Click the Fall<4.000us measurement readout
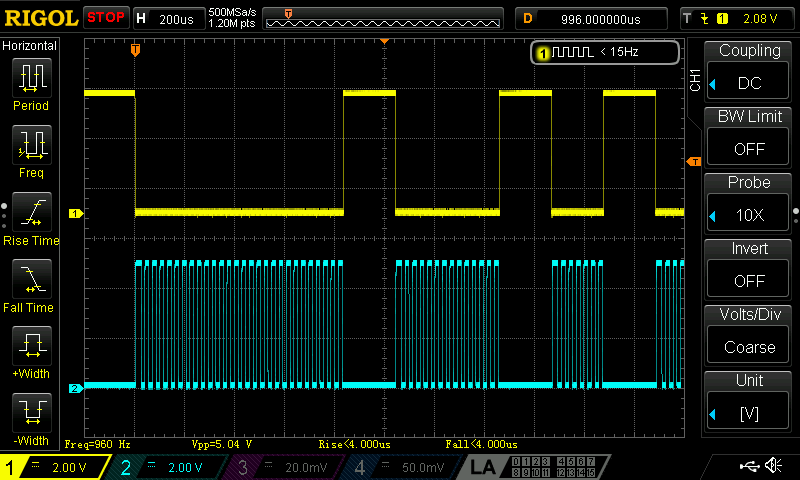This screenshot has height=480, width=800. (481, 444)
